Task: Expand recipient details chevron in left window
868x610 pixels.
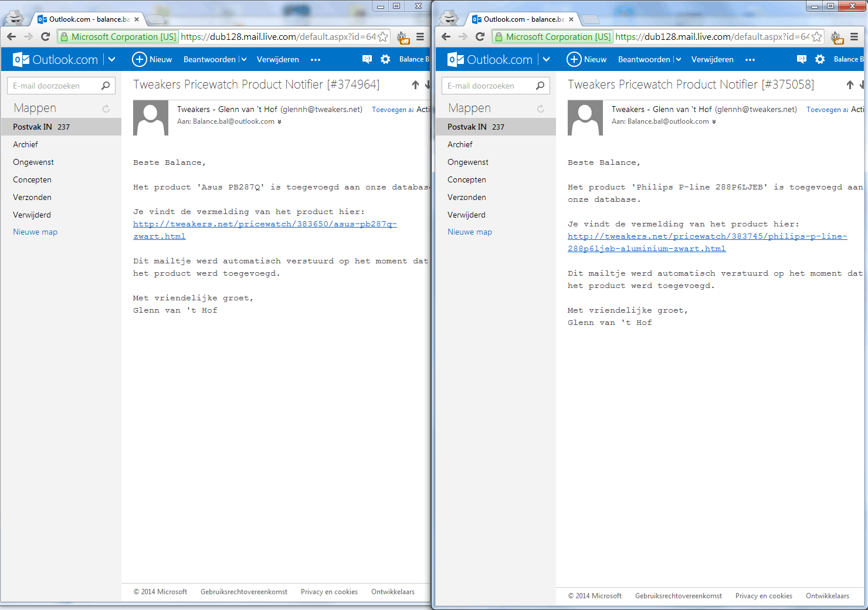Action: click(279, 122)
